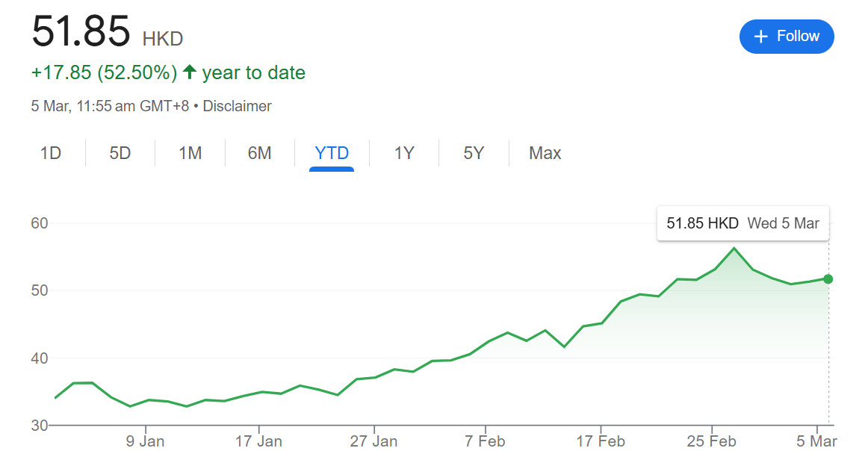Choose the 5Y range tab
The height and width of the screenshot is (451, 868).
(474, 153)
